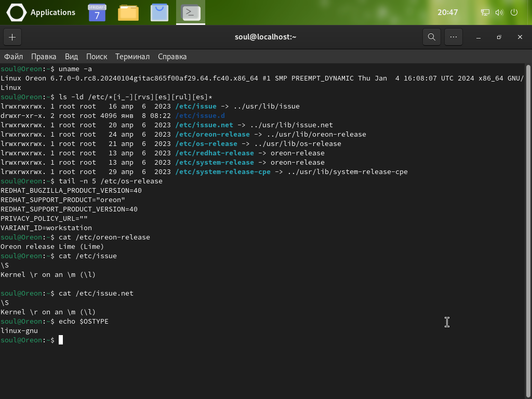
Task: Click the terminal vertical scrollbar
Action: (528, 231)
